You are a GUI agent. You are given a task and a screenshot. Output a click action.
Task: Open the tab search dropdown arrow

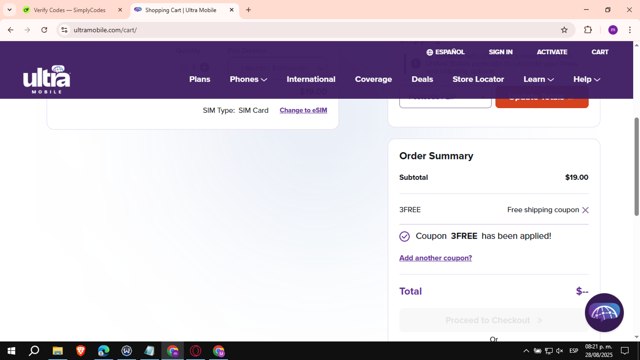[9, 10]
